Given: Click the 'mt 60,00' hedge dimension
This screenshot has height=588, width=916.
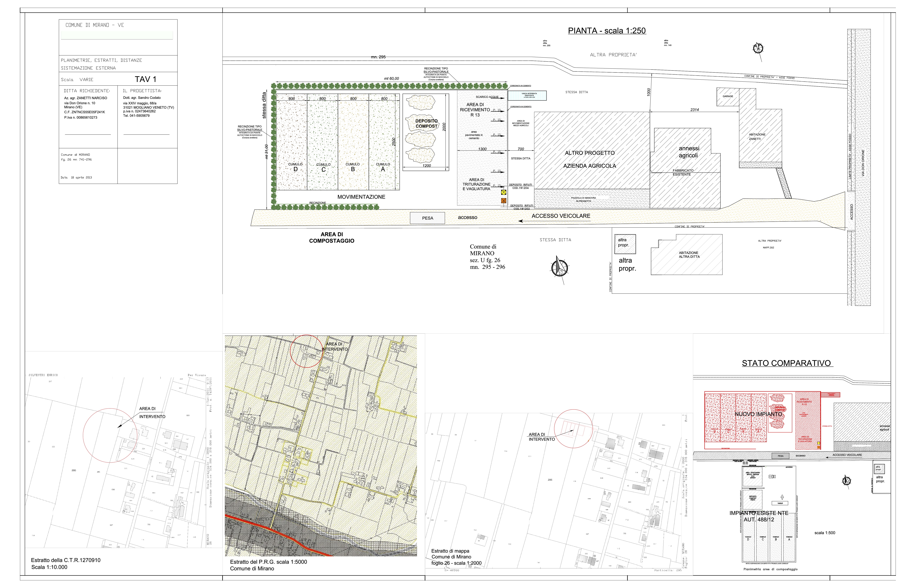Looking at the screenshot, I should [x=391, y=79].
